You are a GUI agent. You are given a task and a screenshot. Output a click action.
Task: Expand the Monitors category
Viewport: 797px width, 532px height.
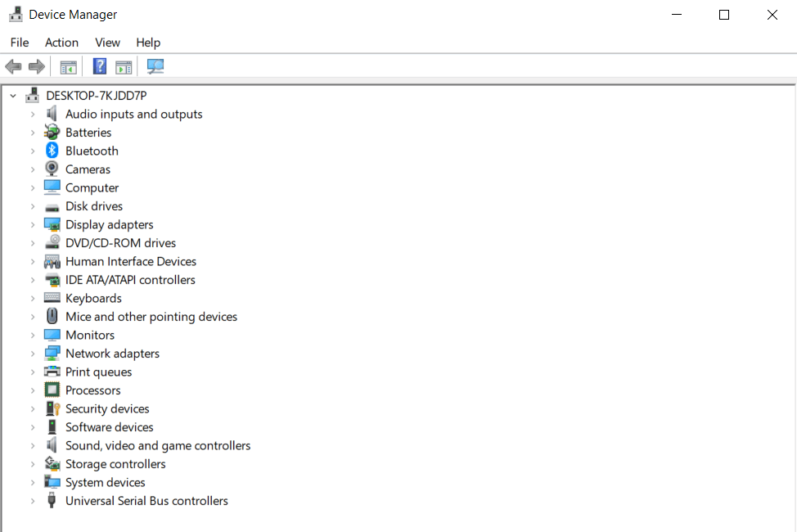(33, 336)
